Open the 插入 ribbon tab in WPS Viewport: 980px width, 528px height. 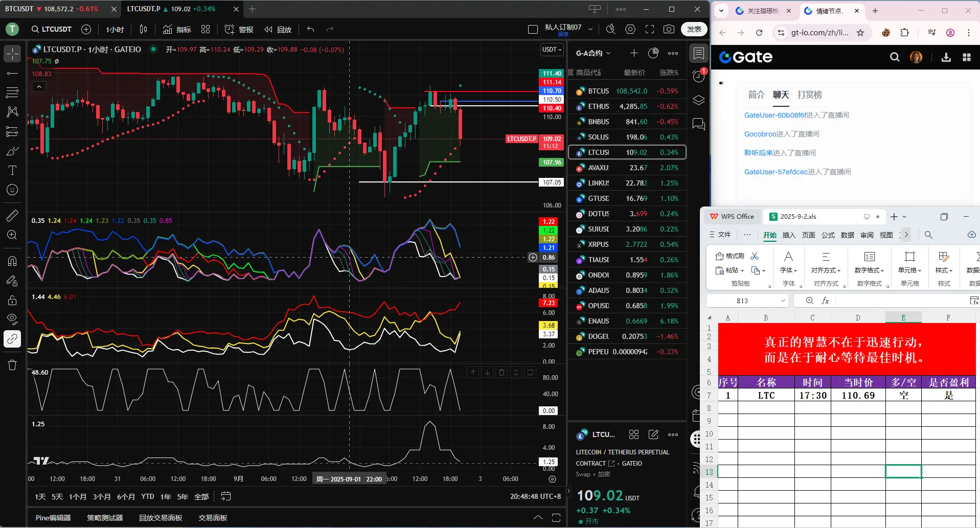tap(789, 235)
